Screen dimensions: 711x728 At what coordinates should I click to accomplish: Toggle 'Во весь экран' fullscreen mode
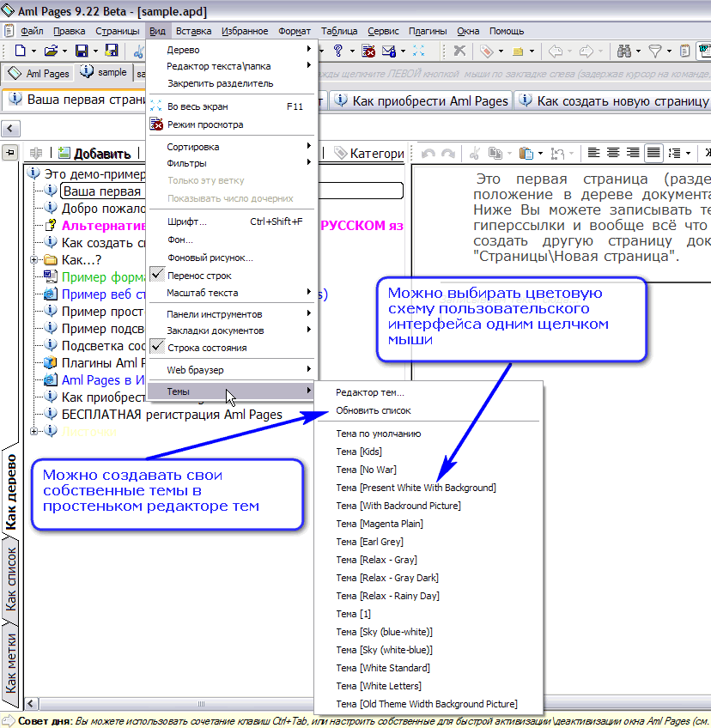(232, 106)
